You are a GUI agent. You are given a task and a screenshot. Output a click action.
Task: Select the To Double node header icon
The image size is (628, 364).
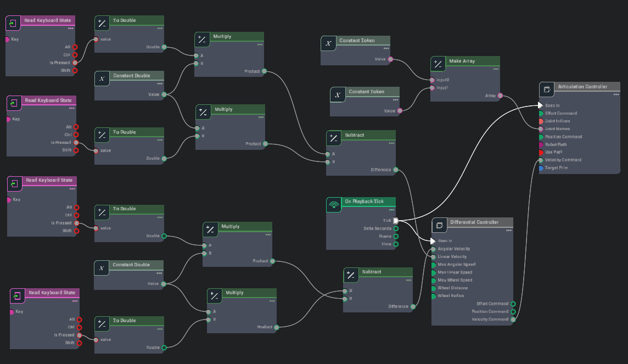point(101,23)
